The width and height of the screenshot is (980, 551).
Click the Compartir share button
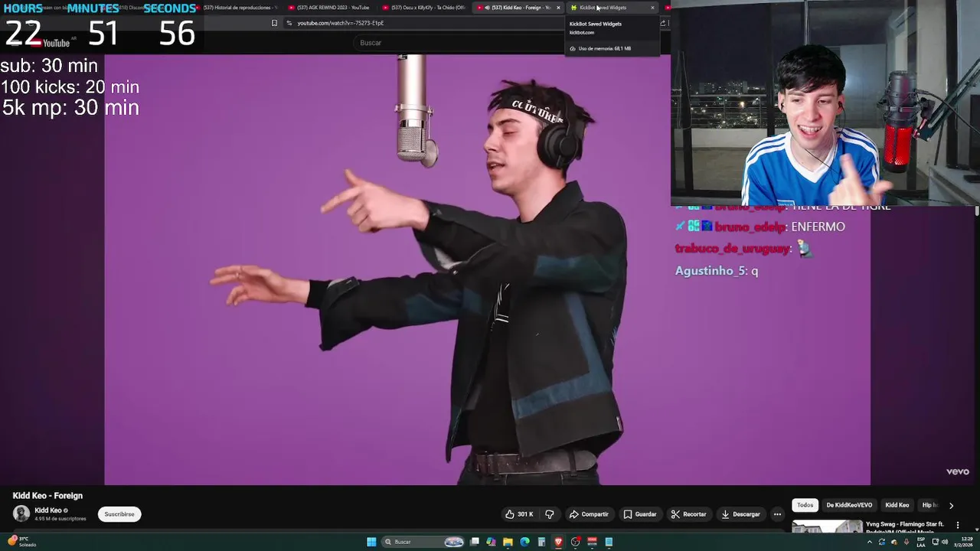tap(589, 514)
